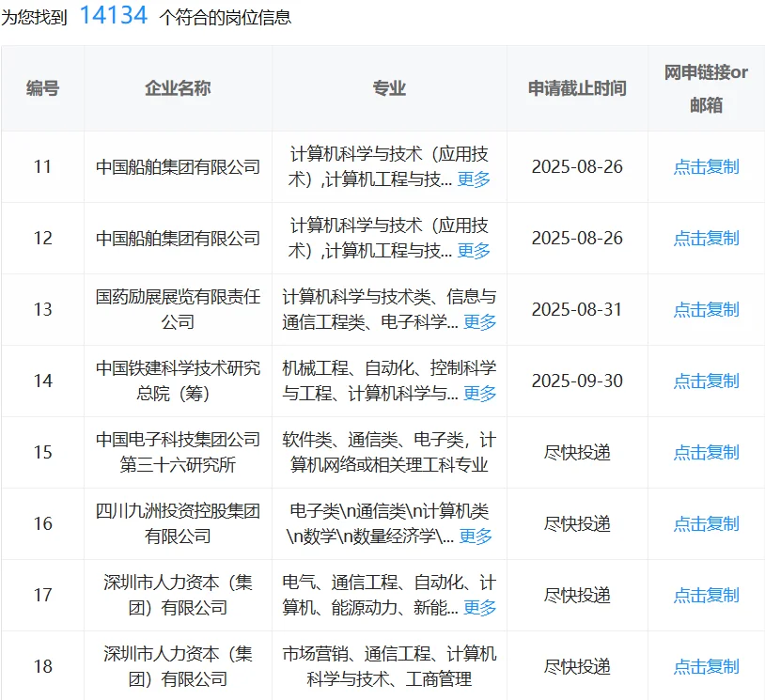The width and height of the screenshot is (765, 700).
Task: Click majors text 市场营销、通信工程、计算机科学与技术
Action: pos(389,666)
